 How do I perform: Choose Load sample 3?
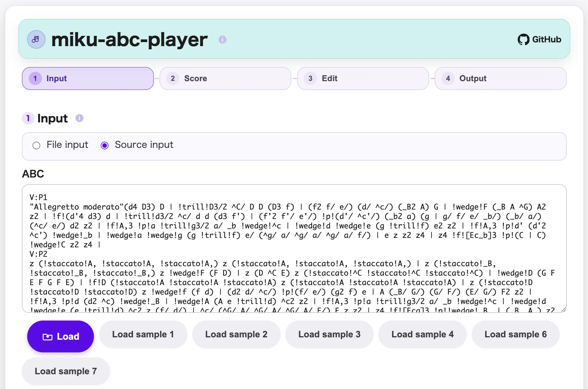[329, 334]
